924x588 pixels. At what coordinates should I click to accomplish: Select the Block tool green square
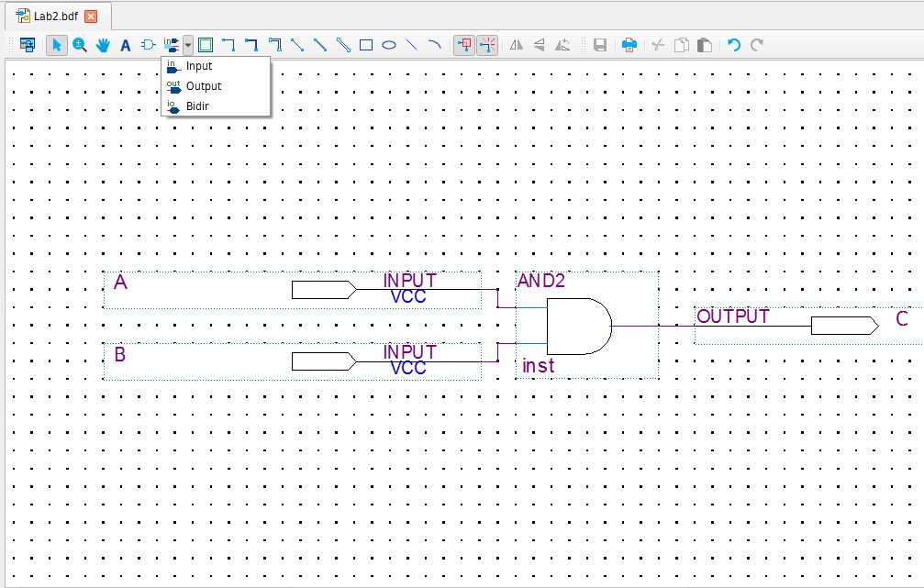205,45
